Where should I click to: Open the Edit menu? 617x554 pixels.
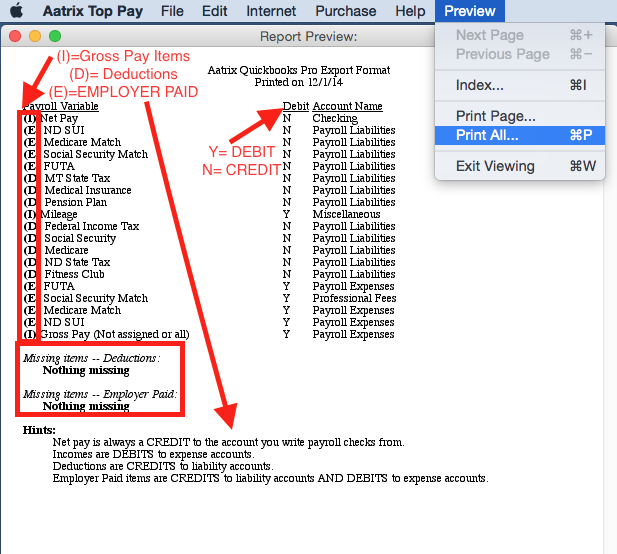214,11
